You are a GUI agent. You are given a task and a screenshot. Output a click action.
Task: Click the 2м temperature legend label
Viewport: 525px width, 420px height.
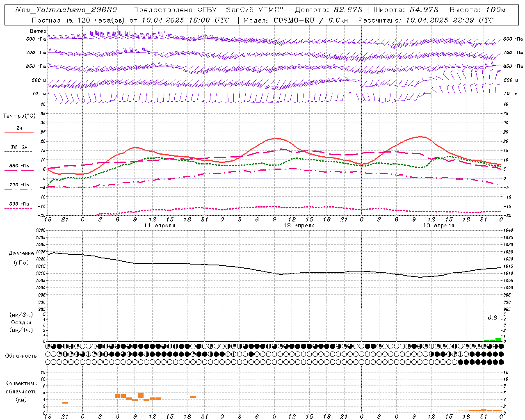[19, 128]
